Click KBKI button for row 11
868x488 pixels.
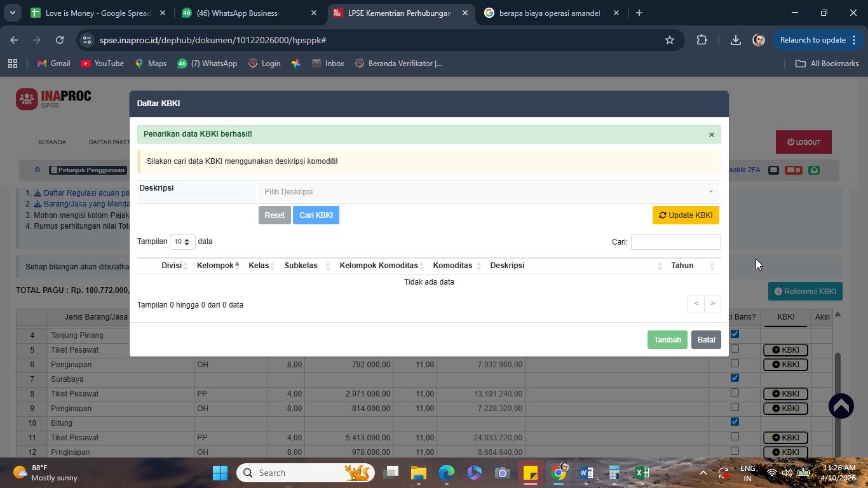click(x=785, y=438)
